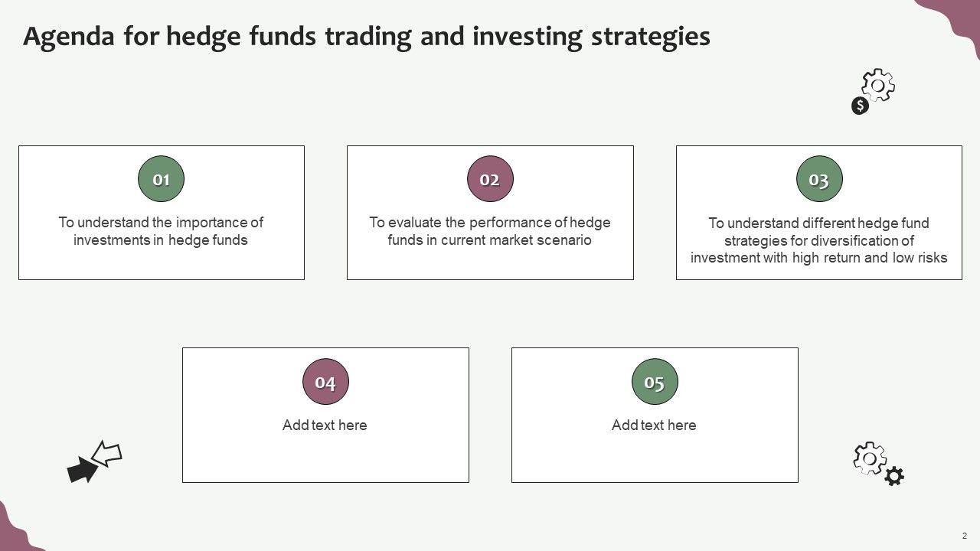Click the outlined gear above the dollar coin
980x551 pixels.
coord(878,85)
